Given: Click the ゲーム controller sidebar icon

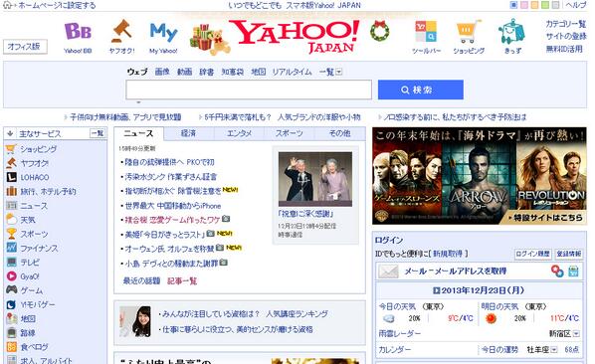Looking at the screenshot, I should click(x=11, y=290).
